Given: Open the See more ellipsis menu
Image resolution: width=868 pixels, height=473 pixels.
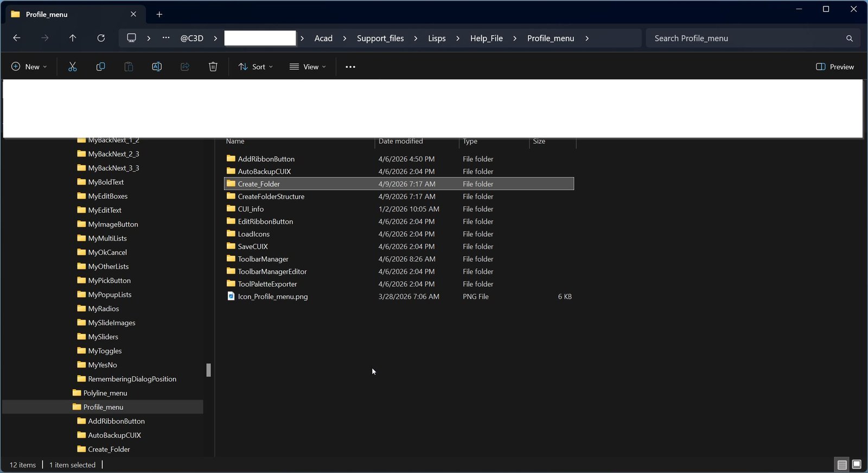Looking at the screenshot, I should [x=350, y=67].
